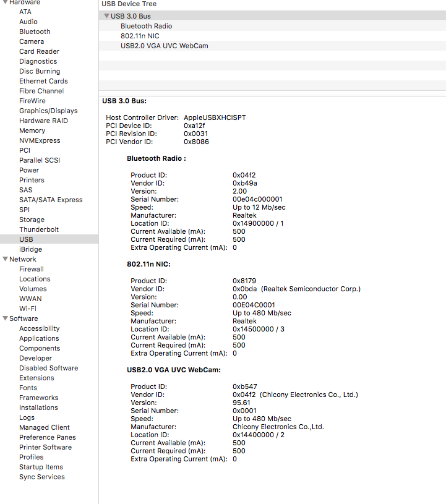
Task: Select 802.11n NIC in device tree
Action: point(272,36)
